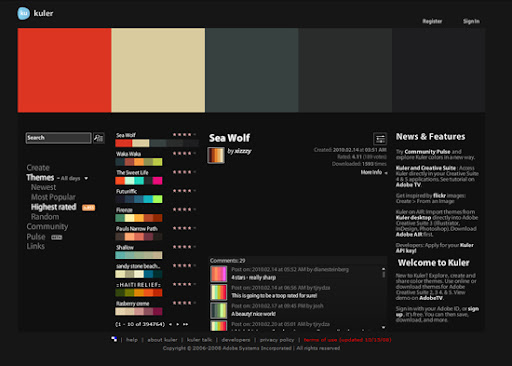Click the Register link
The image size is (512, 366).
pyautogui.click(x=432, y=21)
